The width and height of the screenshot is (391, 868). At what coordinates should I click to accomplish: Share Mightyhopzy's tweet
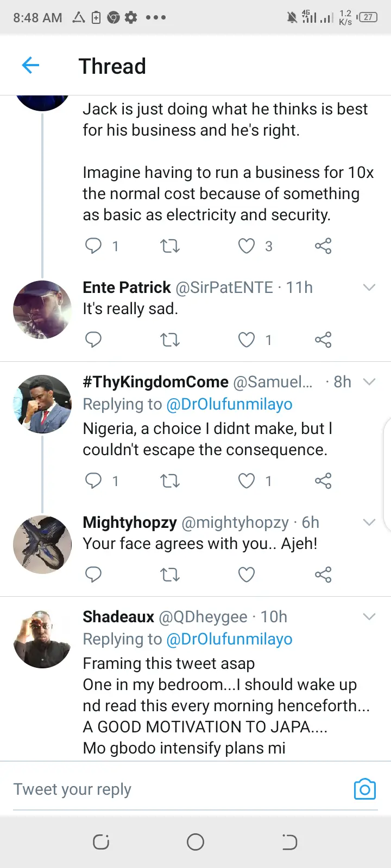point(323,575)
